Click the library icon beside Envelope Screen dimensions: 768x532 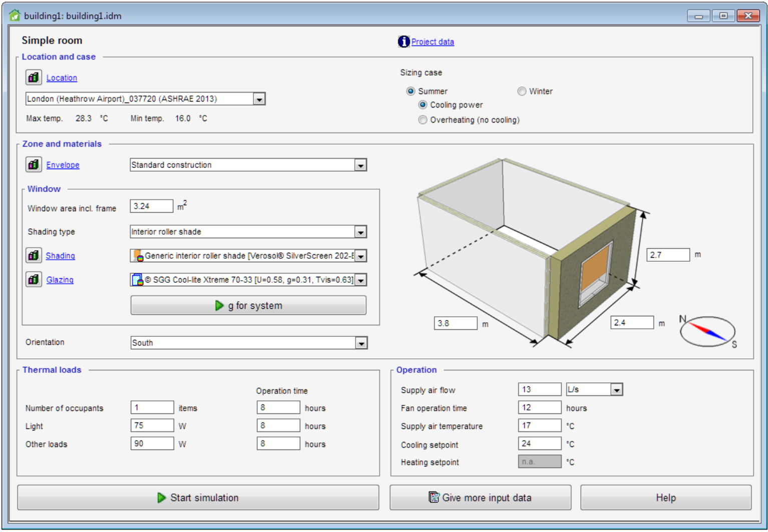tap(34, 165)
